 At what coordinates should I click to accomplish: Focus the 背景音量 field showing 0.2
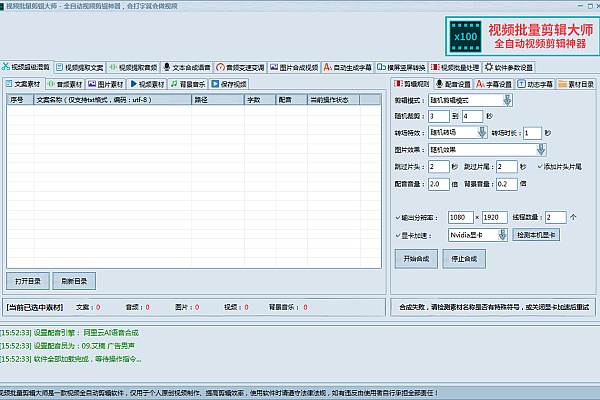pos(507,184)
